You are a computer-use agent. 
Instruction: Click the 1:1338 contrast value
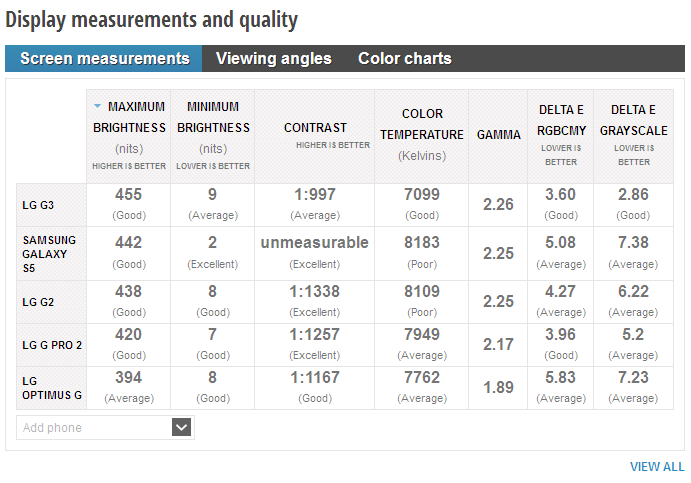315,291
